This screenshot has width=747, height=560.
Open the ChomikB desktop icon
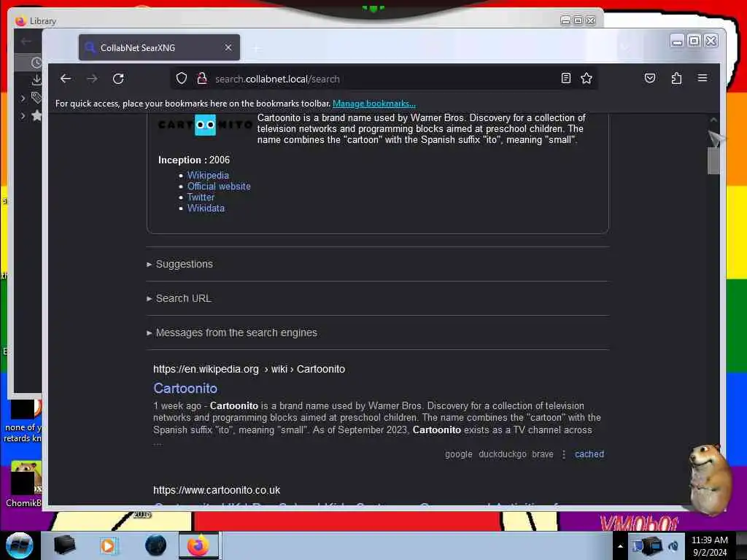pos(25,483)
